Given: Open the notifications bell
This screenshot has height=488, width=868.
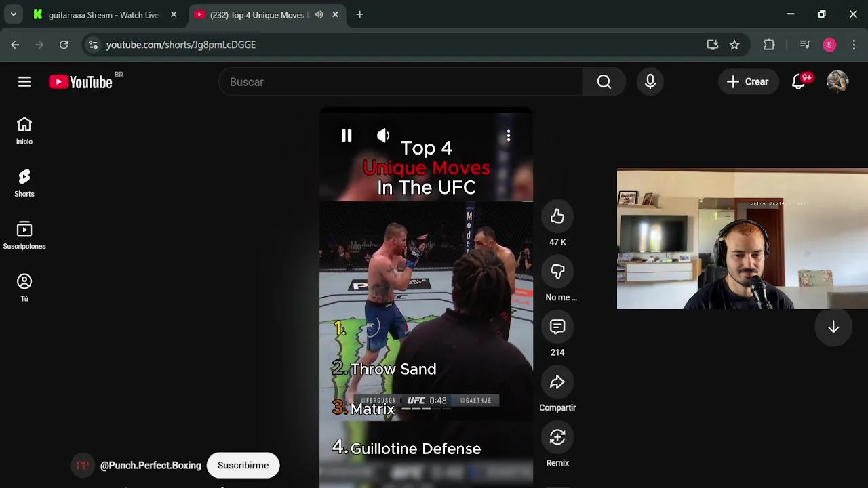Looking at the screenshot, I should pyautogui.click(x=799, y=82).
